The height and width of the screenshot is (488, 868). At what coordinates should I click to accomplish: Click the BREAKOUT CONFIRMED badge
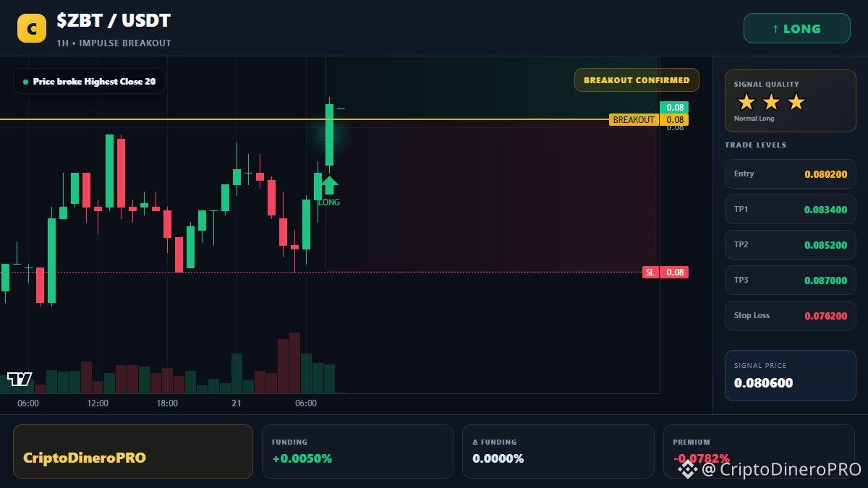click(637, 80)
